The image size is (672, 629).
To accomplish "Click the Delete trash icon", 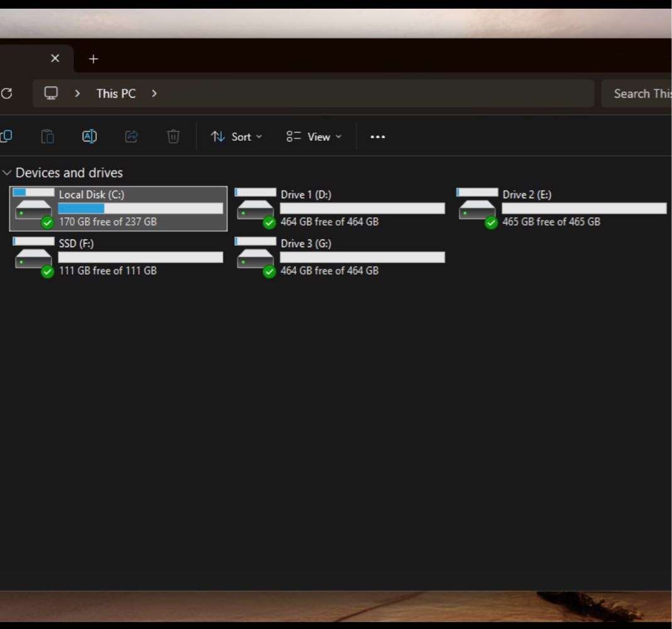I will click(174, 136).
